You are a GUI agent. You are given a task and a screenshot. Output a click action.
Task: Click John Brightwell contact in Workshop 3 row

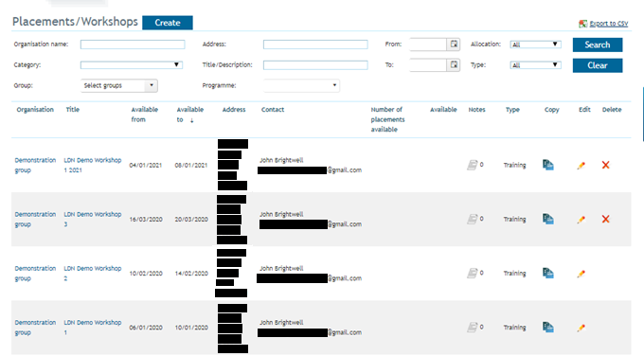click(x=281, y=214)
